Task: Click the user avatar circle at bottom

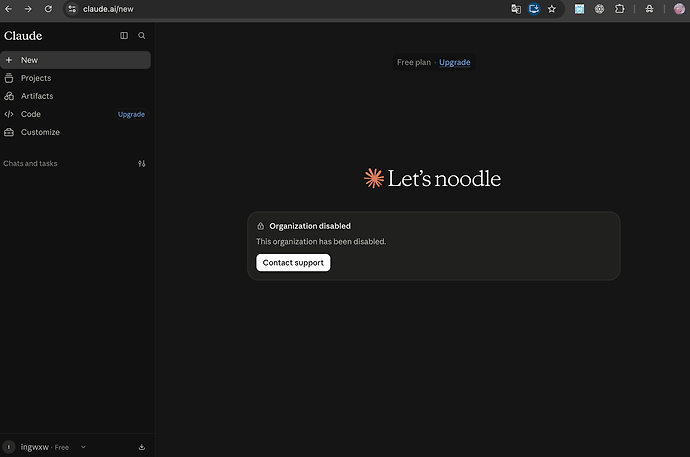Action: click(9, 447)
